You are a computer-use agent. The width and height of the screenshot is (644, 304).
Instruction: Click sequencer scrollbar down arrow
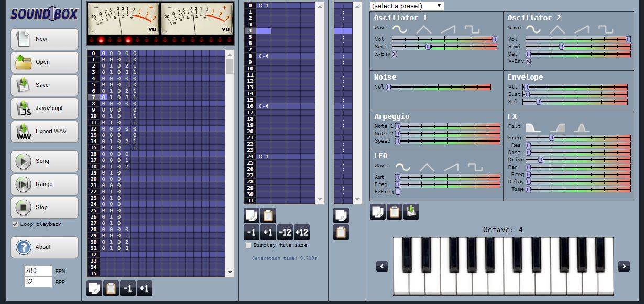pos(230,273)
